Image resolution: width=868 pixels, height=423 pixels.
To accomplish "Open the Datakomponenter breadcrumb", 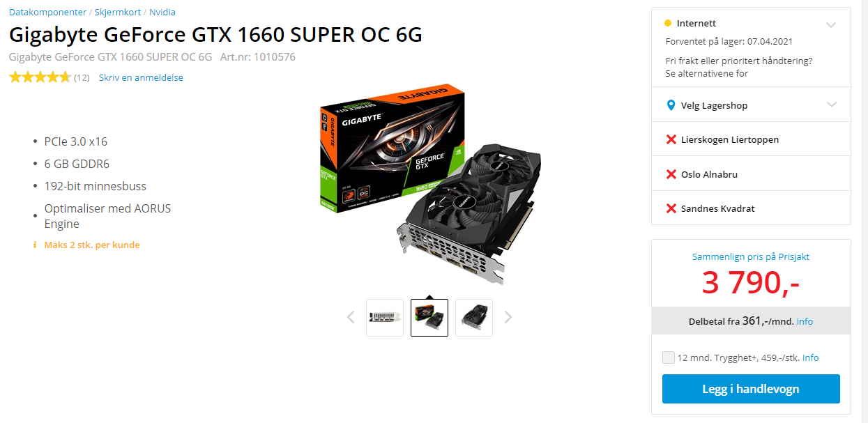I will pos(47,12).
